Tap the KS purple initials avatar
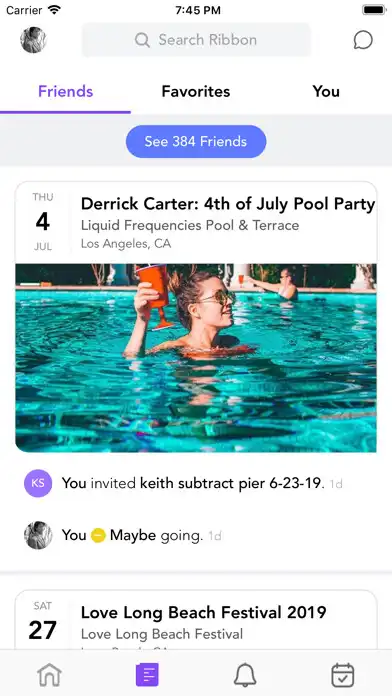Screen dimensions: 392x696 (x=38, y=483)
